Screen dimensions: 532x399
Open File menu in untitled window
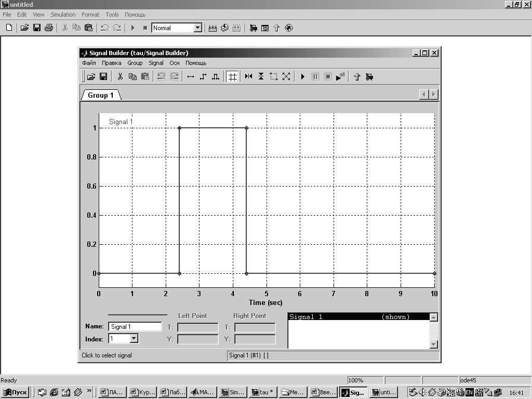pyautogui.click(x=7, y=15)
